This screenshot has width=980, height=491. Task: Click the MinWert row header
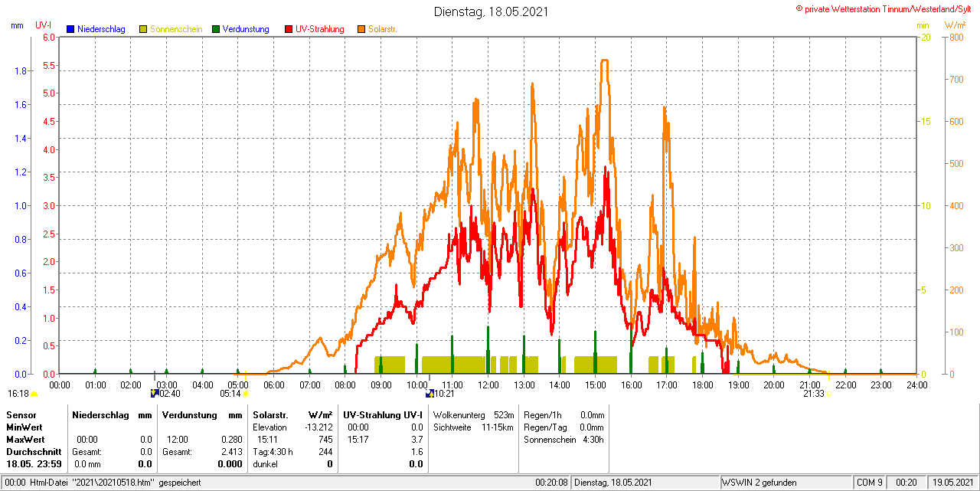click(24, 427)
